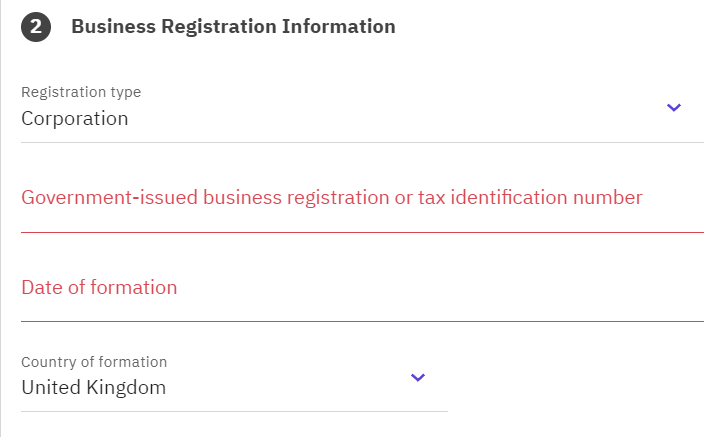This screenshot has height=437, width=724.
Task: Click the underline below Date of formation
Action: [362, 321]
